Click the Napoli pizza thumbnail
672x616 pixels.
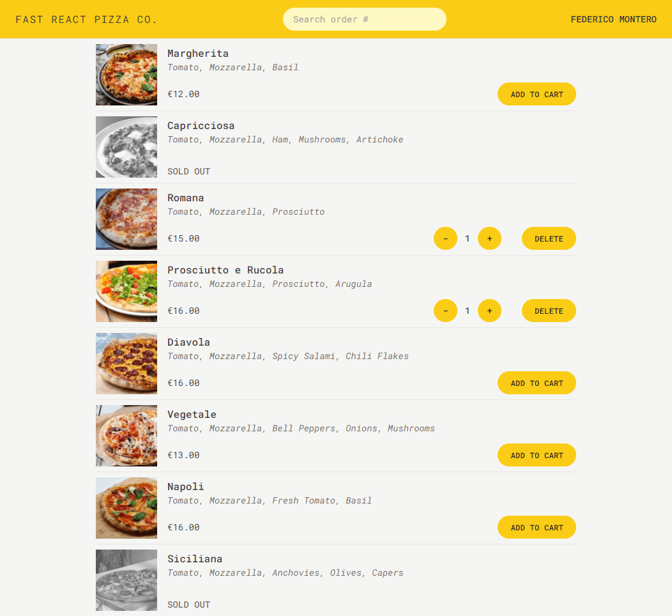coord(126,508)
